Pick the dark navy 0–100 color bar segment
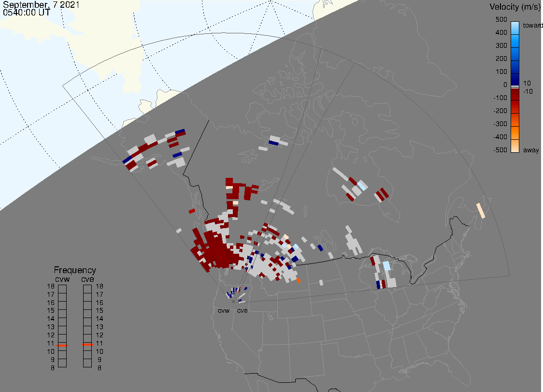 click(x=515, y=79)
